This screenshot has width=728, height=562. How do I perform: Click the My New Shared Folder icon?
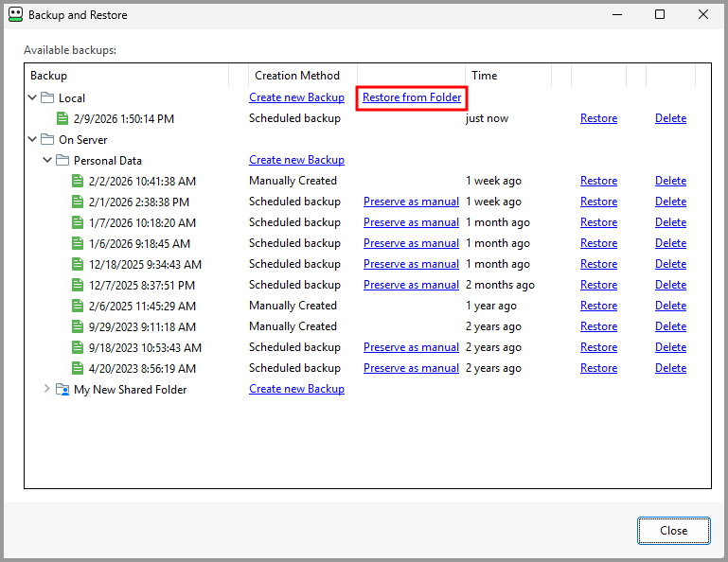tap(62, 390)
